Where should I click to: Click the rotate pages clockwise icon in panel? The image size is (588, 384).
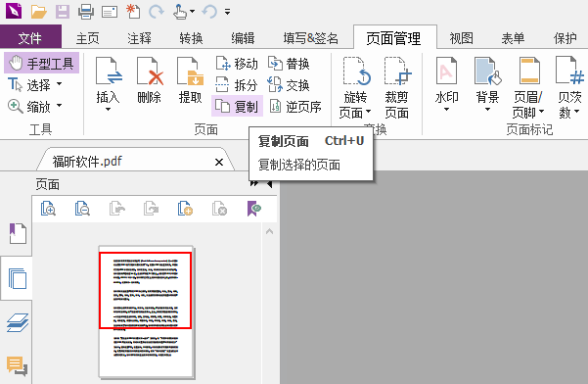151,209
